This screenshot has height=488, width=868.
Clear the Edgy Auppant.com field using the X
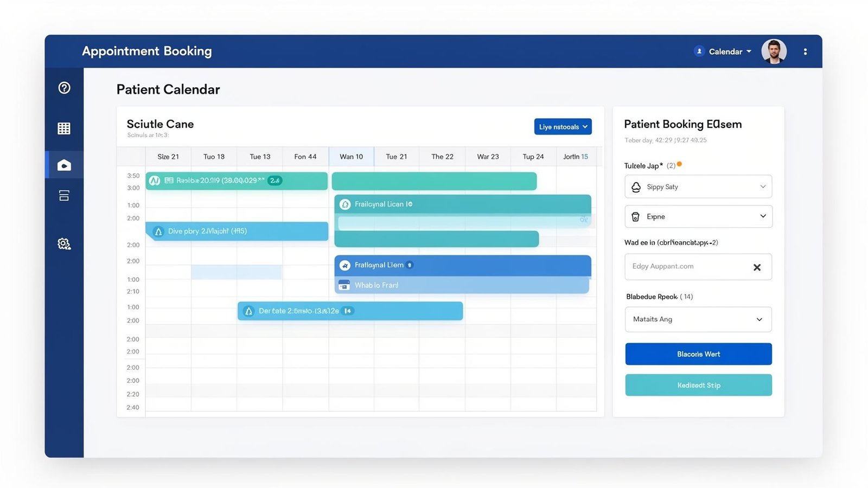(757, 267)
